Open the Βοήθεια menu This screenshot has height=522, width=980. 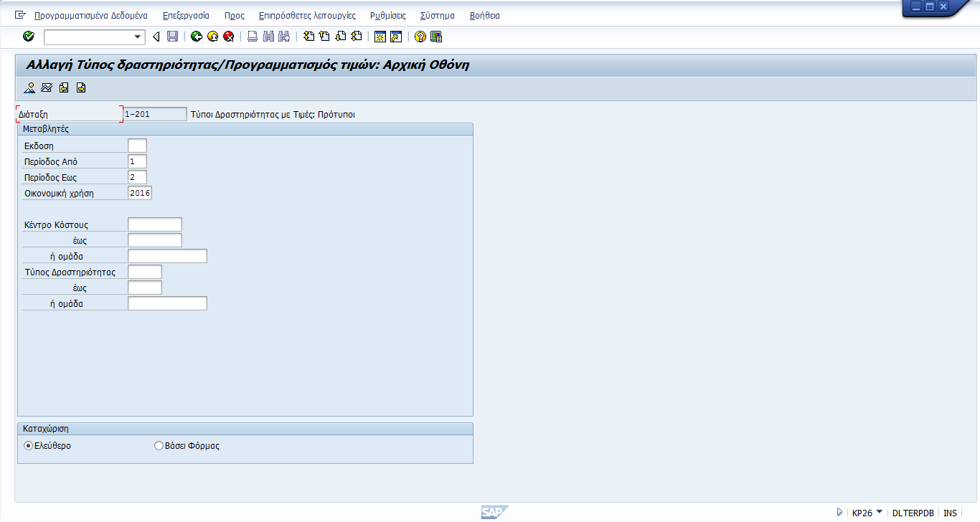point(484,15)
